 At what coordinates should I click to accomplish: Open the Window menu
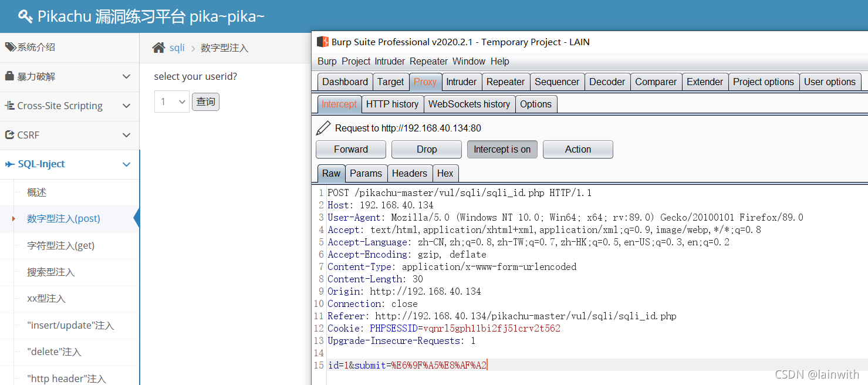click(x=469, y=61)
